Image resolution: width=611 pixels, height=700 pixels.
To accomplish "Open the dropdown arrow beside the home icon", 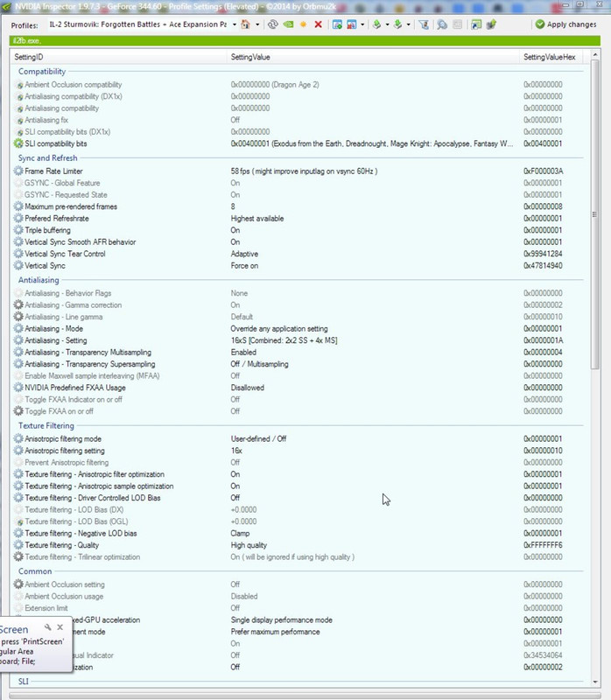I will 257,24.
